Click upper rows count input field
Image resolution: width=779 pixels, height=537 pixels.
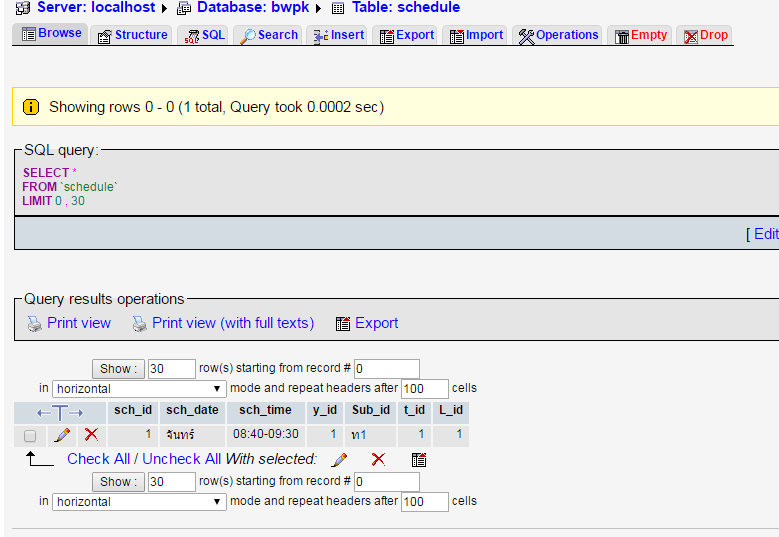[172, 369]
